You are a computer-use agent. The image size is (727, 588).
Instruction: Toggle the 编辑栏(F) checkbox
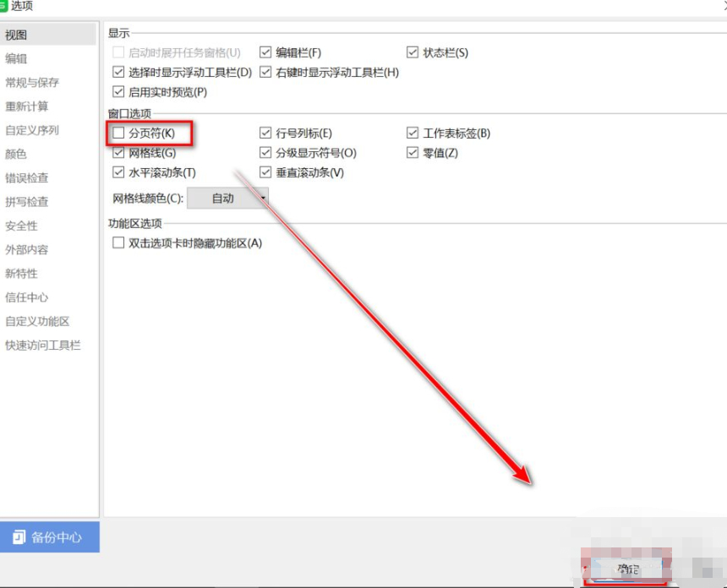coord(266,52)
